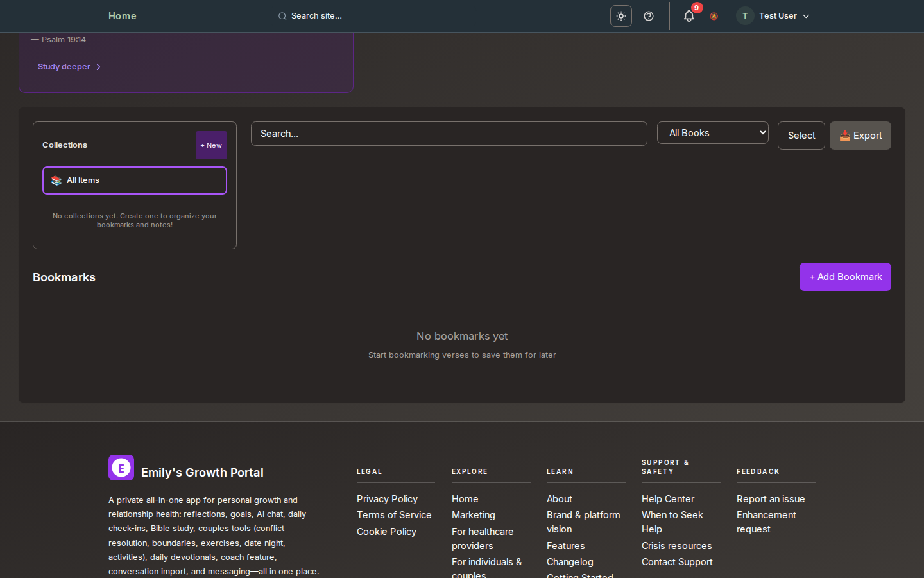The height and width of the screenshot is (578, 924).
Task: Open the help question mark icon
Action: click(649, 16)
